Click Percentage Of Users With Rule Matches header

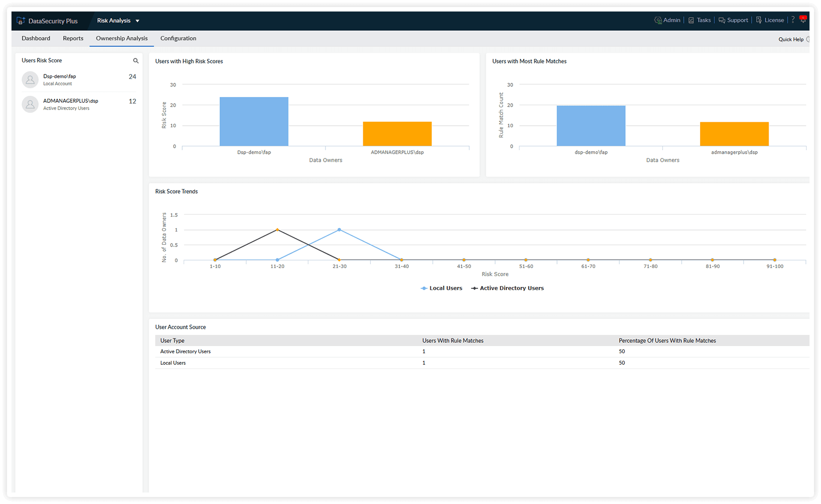coord(667,341)
